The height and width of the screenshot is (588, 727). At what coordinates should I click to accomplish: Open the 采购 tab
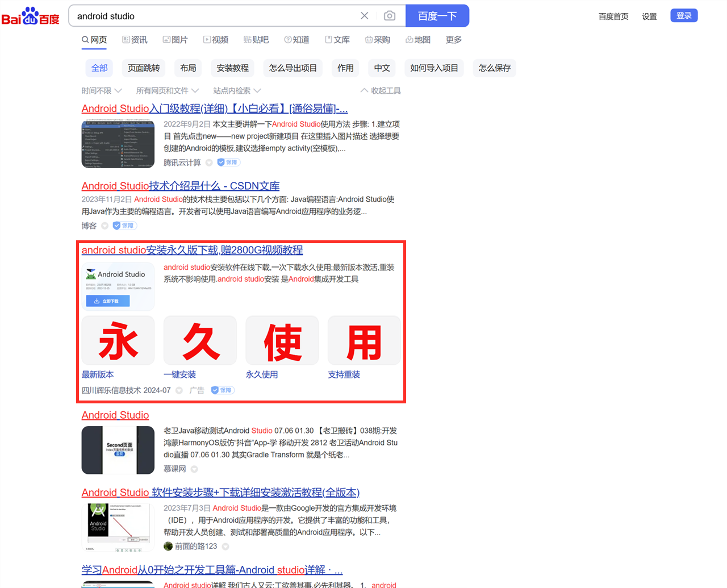tap(378, 40)
